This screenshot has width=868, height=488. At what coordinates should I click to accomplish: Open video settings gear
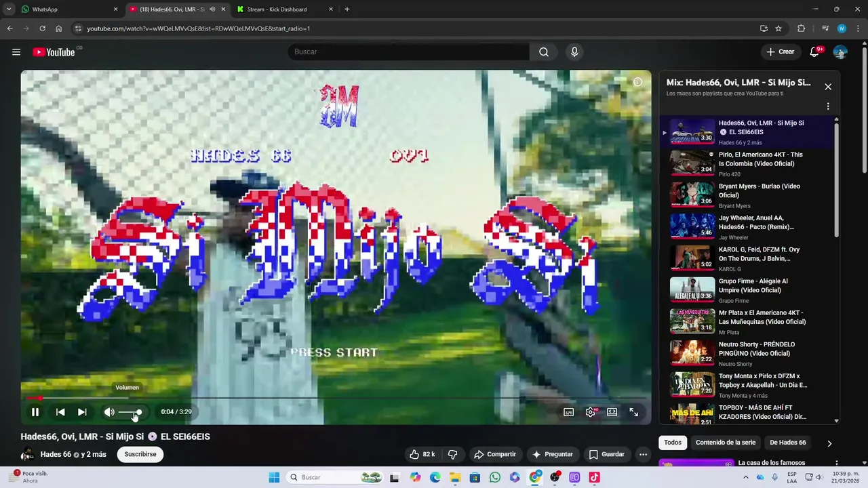coord(591,411)
